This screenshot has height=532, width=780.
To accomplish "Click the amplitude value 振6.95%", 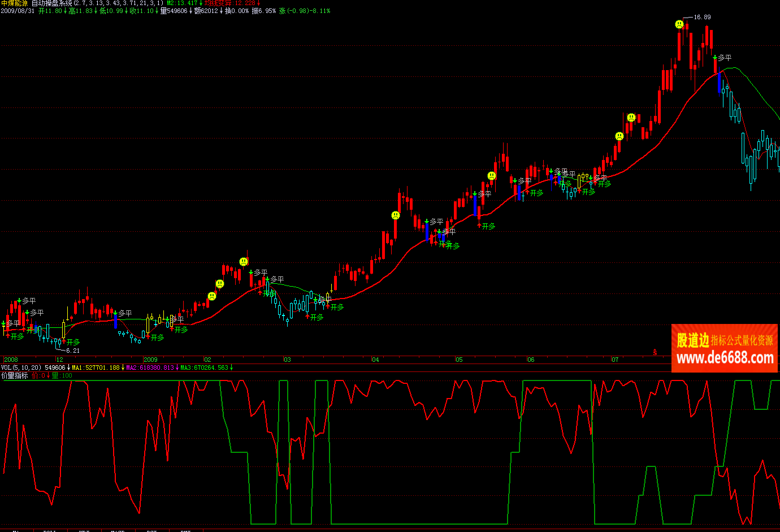I will coord(264,11).
